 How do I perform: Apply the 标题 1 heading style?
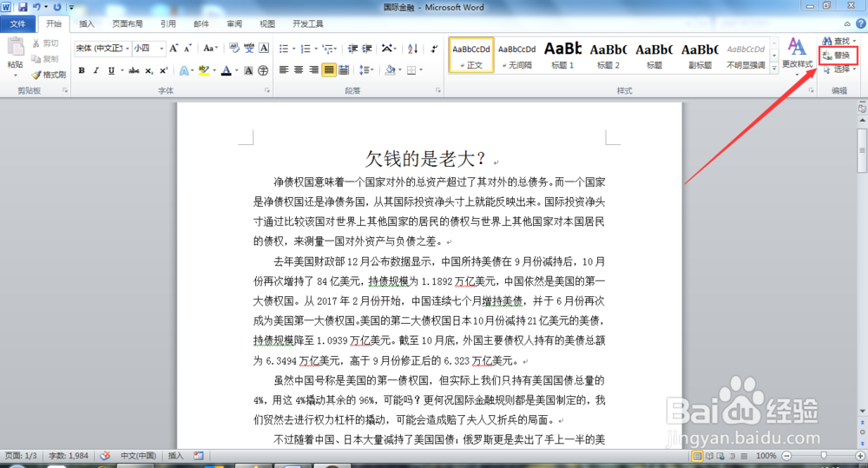[x=562, y=55]
